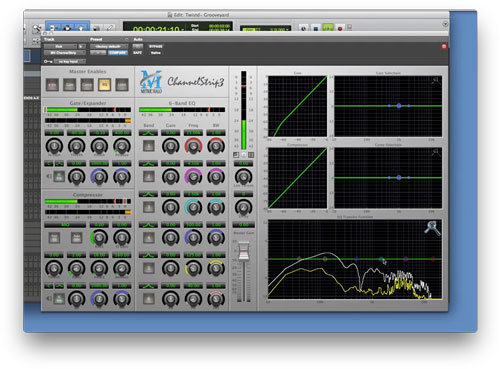Screen dimensions: 500x369
Task: Toggle the enable button of yellow EQ band
Action: click(x=148, y=268)
